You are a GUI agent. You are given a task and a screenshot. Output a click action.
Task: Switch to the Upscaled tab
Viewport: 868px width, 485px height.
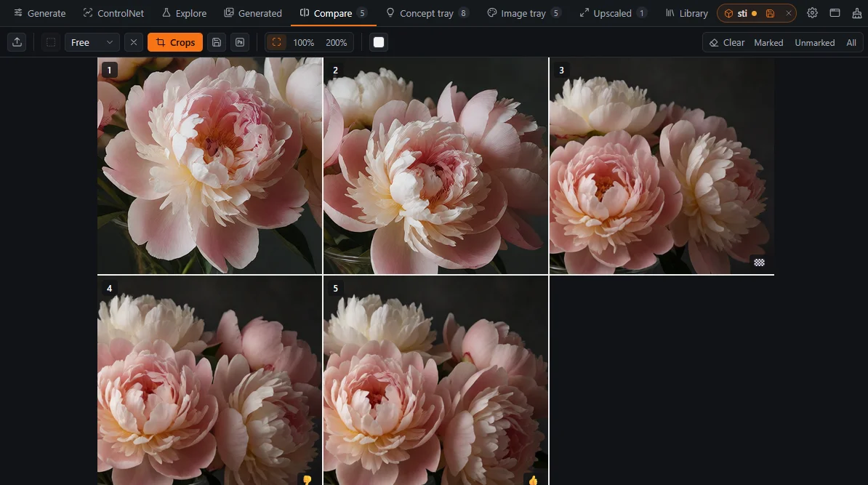tap(613, 13)
